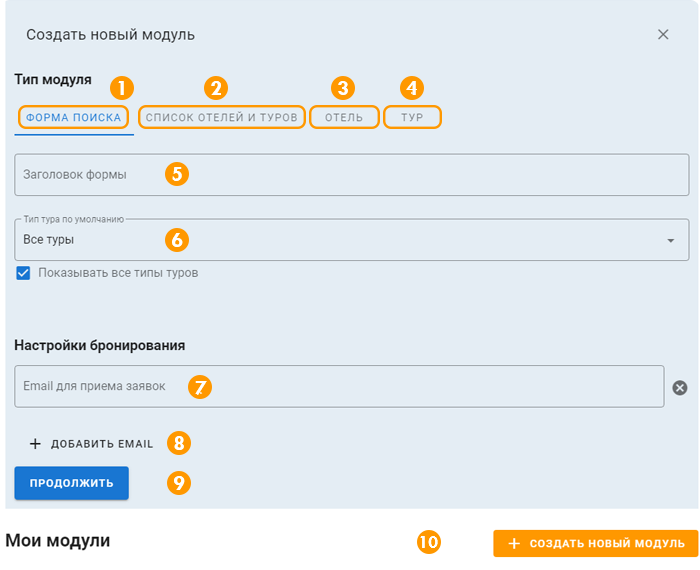Viewport: 700px width, 570px height.
Task: Click the 'Email для приема заявок' field
Action: point(339,387)
